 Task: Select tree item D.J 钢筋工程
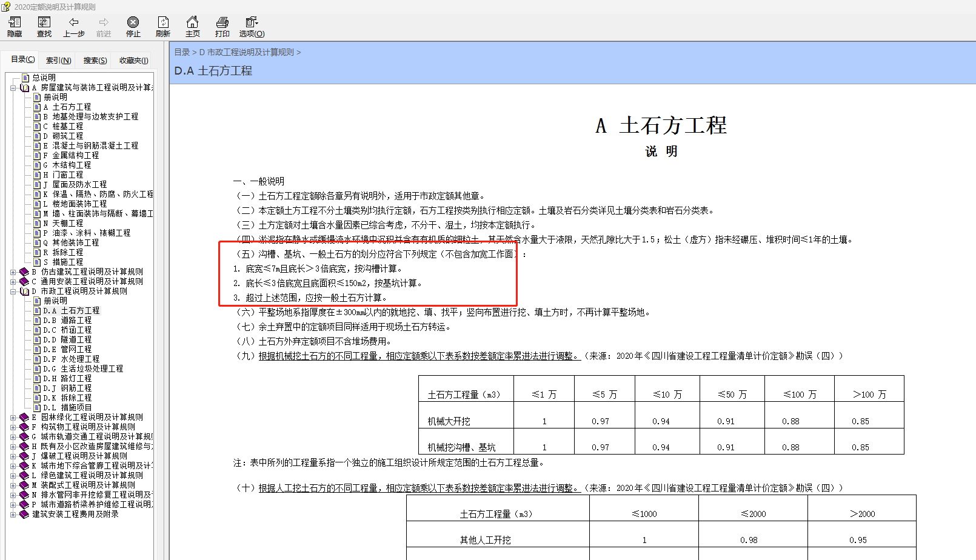[x=67, y=388]
